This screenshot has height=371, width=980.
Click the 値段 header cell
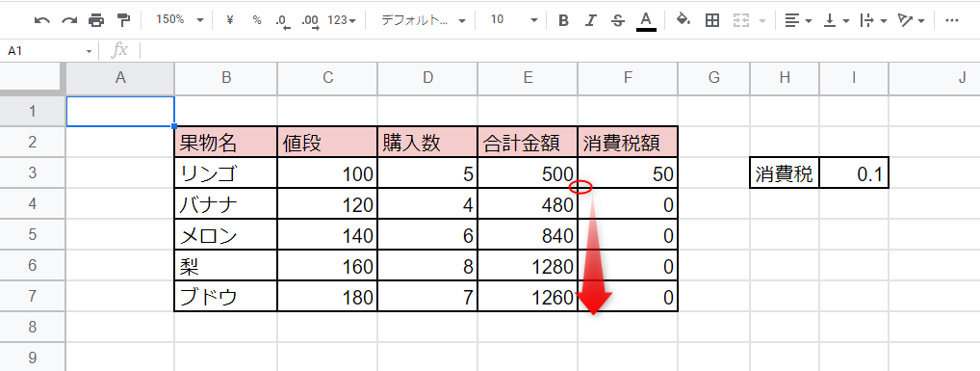pyautogui.click(x=327, y=142)
